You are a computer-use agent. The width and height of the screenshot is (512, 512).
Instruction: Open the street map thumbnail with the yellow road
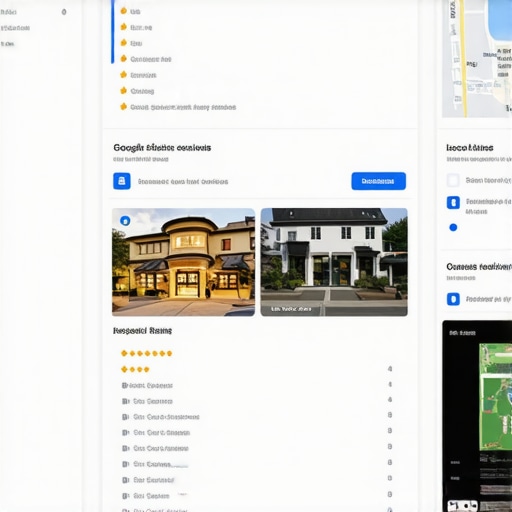pyautogui.click(x=477, y=58)
